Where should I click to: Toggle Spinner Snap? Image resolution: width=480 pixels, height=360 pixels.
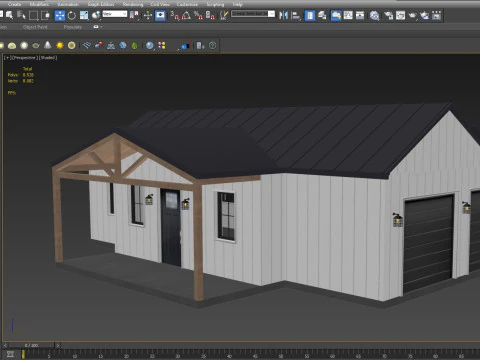[210, 15]
